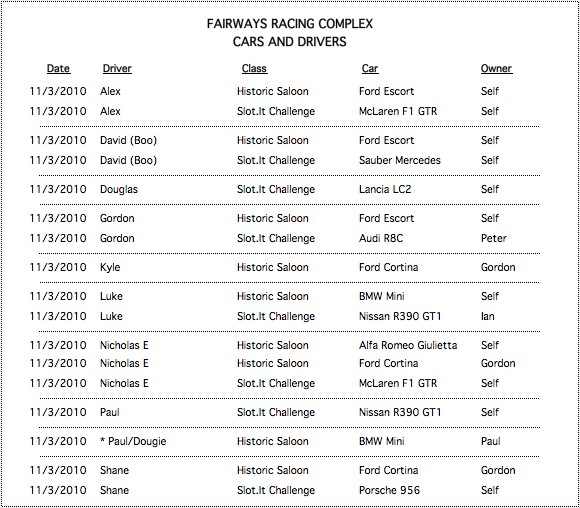Viewport: 580px width, 508px height.
Task: Select the Audi R8C car cell
Action: (381, 238)
